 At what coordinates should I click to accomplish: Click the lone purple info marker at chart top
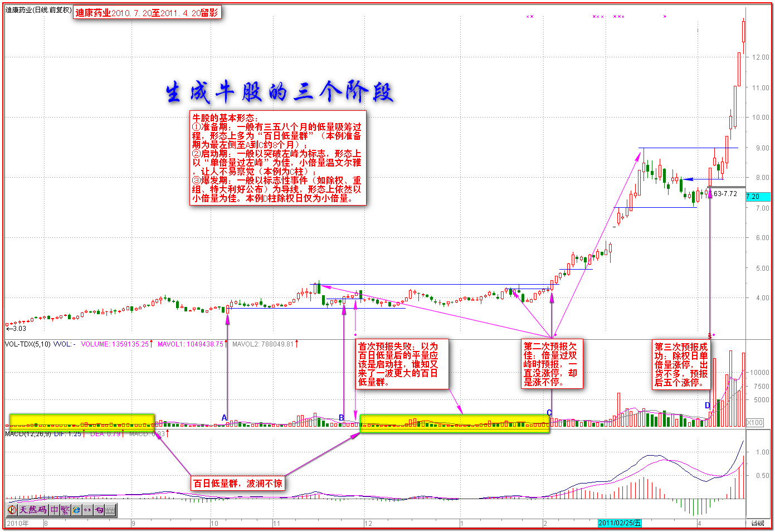(x=665, y=17)
